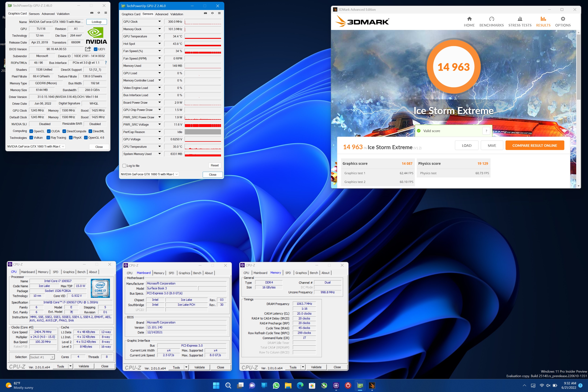The width and height of the screenshot is (588, 392).
Task: Open About tab in CPU-Z Memory window
Action: pos(325,273)
